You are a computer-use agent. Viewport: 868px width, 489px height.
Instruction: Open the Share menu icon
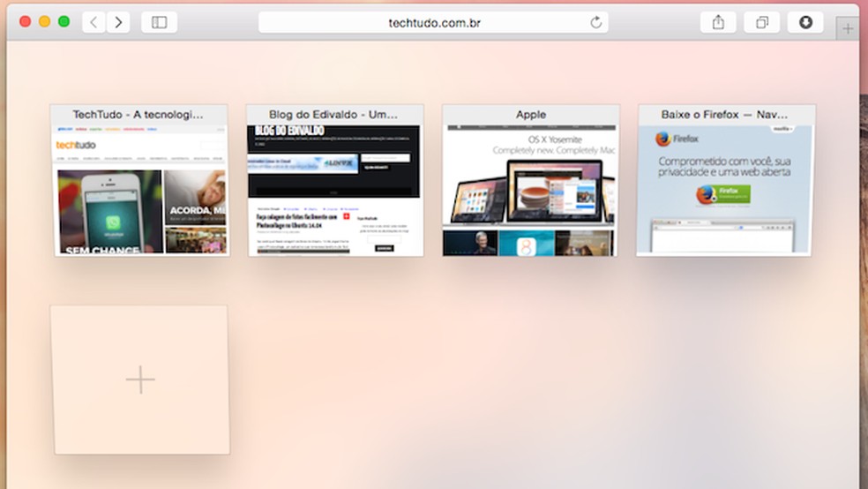click(718, 22)
